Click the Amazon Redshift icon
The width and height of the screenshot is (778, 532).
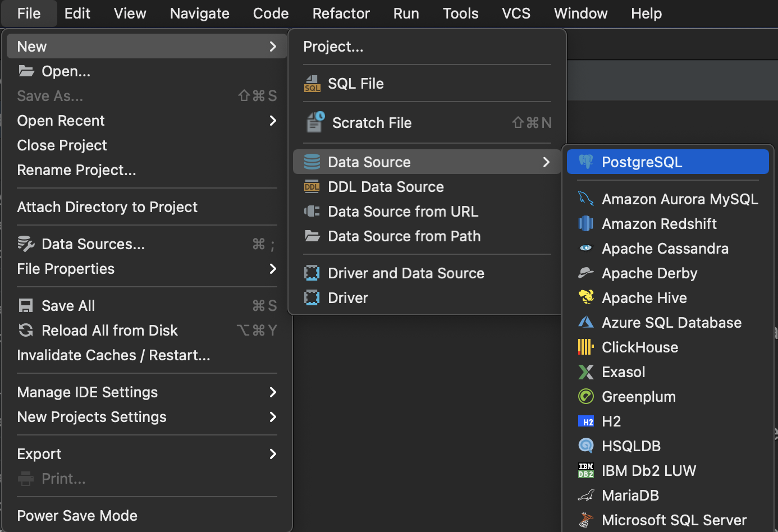pyautogui.click(x=585, y=223)
